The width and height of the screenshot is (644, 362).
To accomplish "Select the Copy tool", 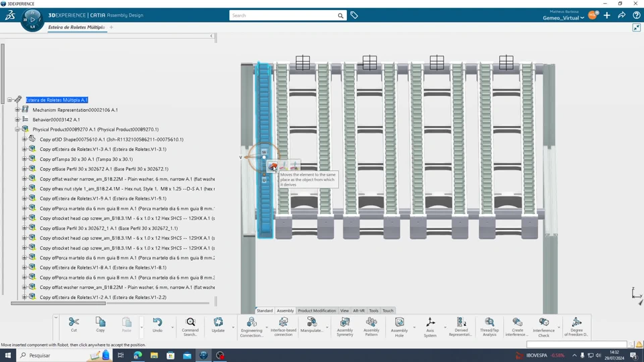I will [100, 324].
